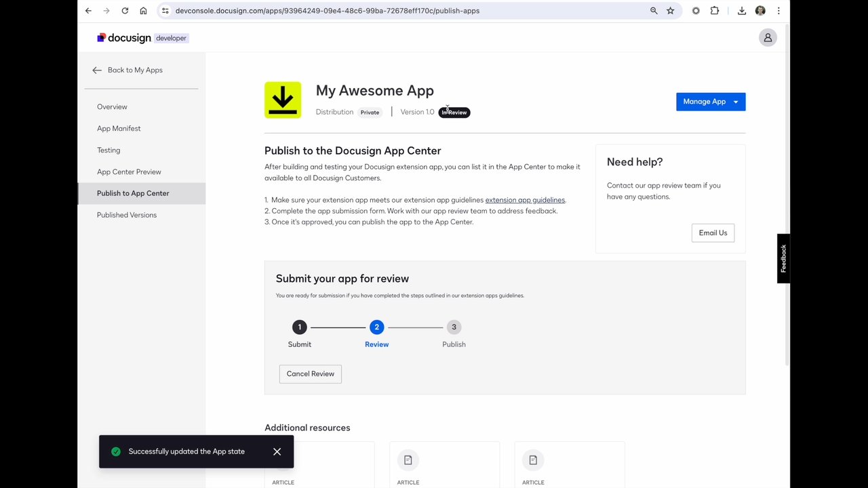The height and width of the screenshot is (488, 868).
Task: Click the Cancel Review button
Action: [x=311, y=374]
